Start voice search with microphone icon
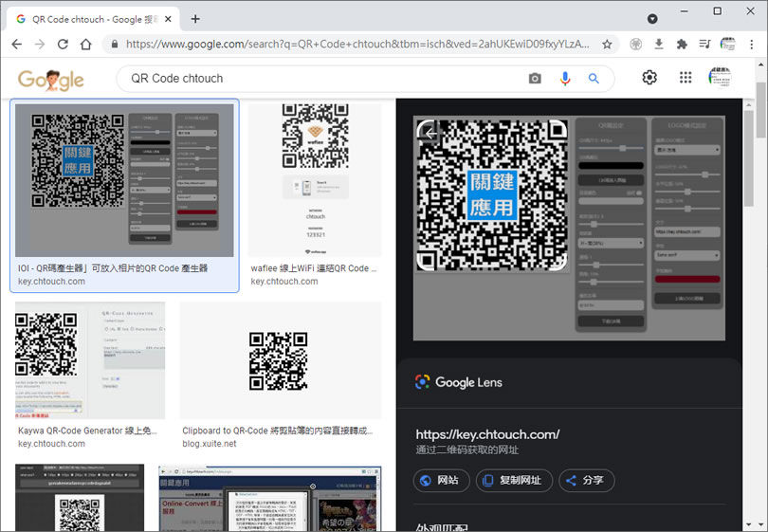This screenshot has height=532, width=768. coord(565,79)
